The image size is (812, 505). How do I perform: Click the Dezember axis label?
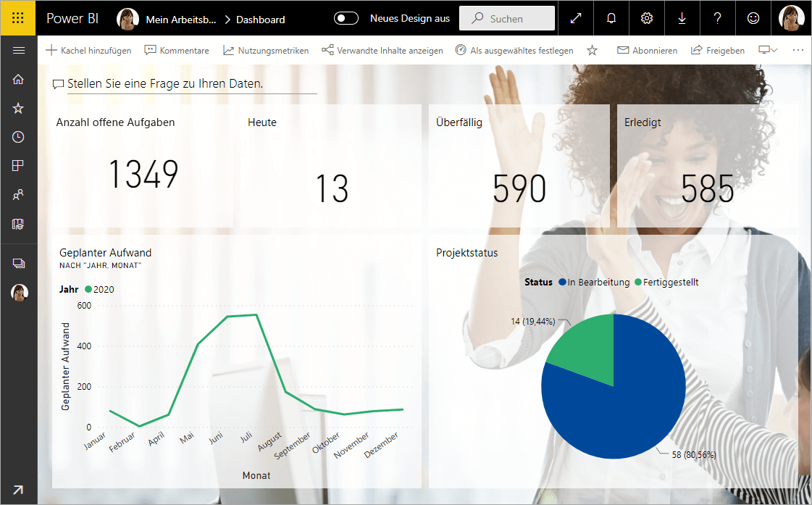(x=382, y=445)
